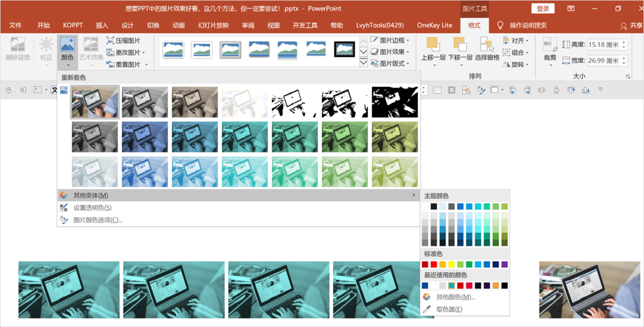The width and height of the screenshot is (644, 327).
Task: Click the 重置图片 reset picture icon
Action: tap(110, 64)
